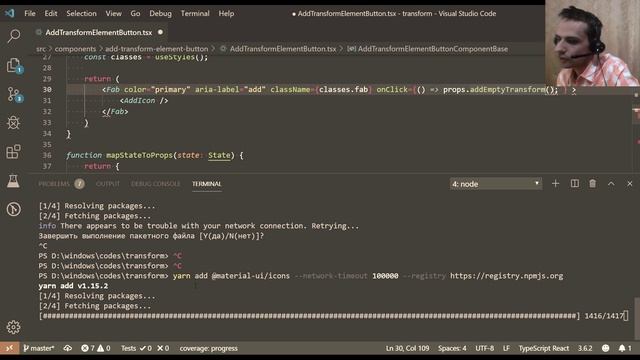Screen dimensions: 640x360
Task: Open notifications bell in status bar
Action: pos(625,348)
